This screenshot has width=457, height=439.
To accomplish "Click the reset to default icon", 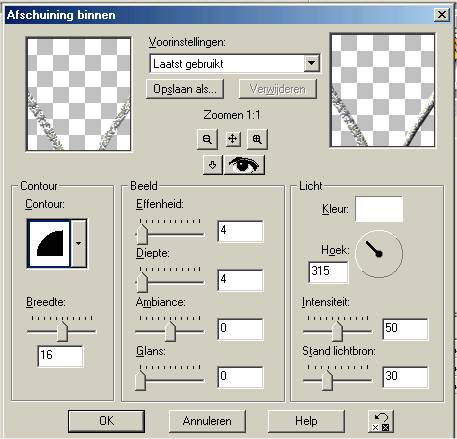I will (x=381, y=421).
